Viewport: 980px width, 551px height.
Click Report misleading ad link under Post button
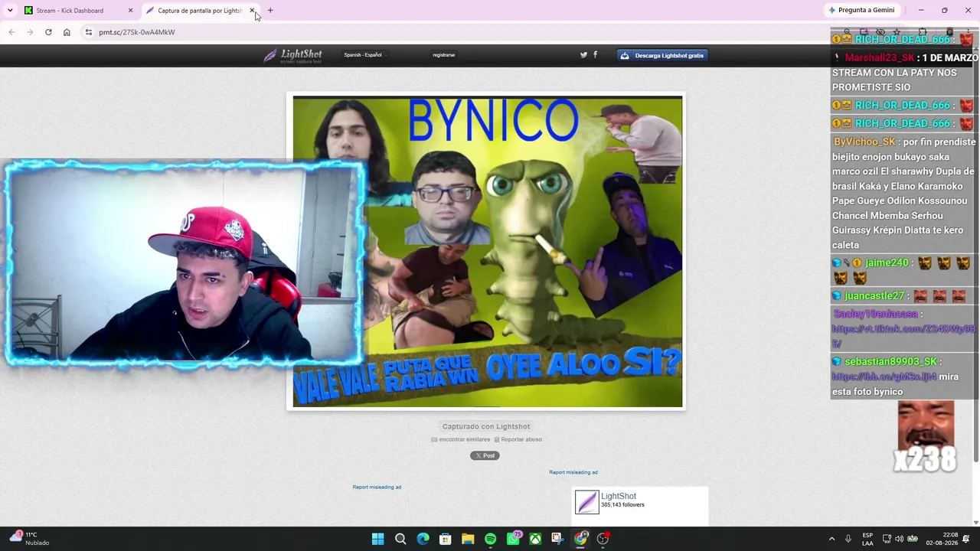(x=377, y=487)
